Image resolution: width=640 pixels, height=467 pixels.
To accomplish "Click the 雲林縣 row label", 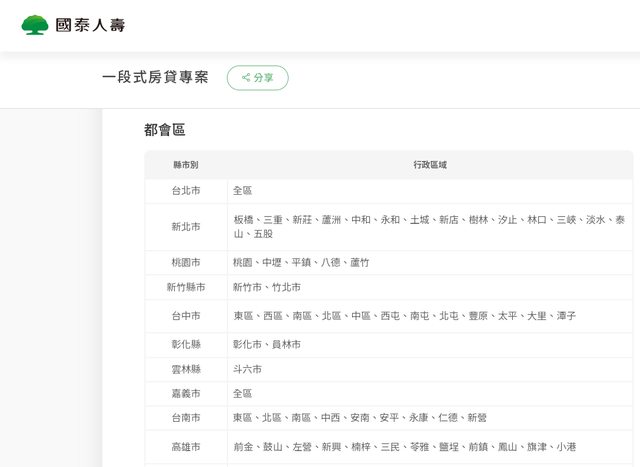I will (186, 369).
